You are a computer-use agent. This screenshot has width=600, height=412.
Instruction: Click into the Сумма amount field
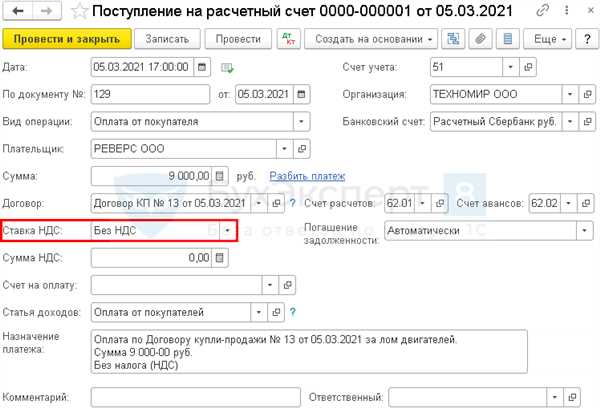(x=152, y=176)
